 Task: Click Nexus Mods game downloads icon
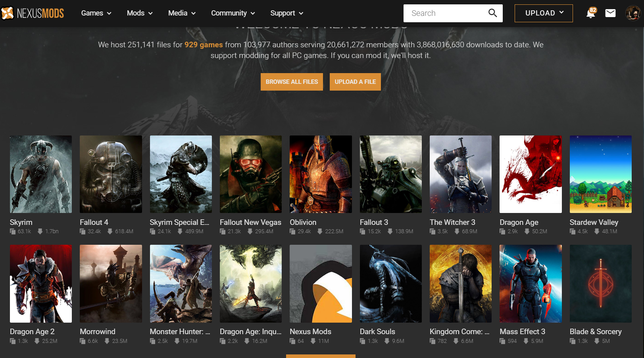point(313,341)
